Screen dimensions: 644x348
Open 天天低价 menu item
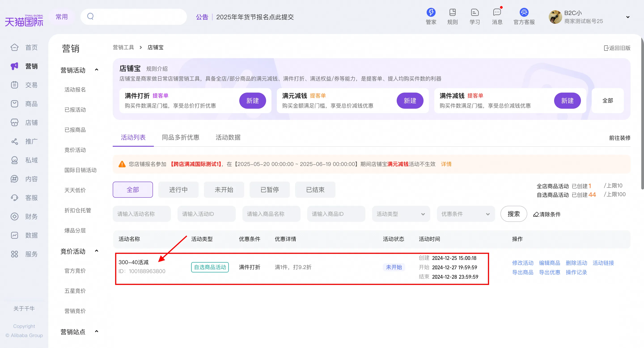pyautogui.click(x=75, y=190)
